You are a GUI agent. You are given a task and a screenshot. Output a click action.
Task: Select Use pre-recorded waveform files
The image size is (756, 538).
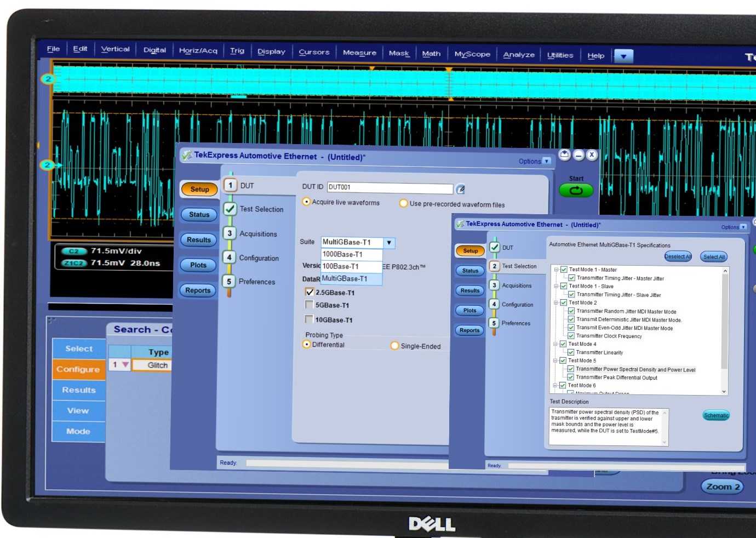pos(404,204)
